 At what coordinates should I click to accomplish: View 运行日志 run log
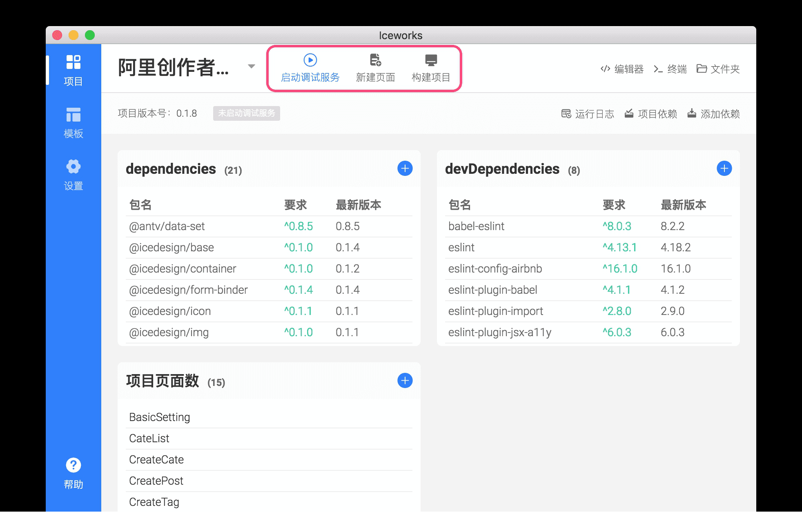coord(588,114)
